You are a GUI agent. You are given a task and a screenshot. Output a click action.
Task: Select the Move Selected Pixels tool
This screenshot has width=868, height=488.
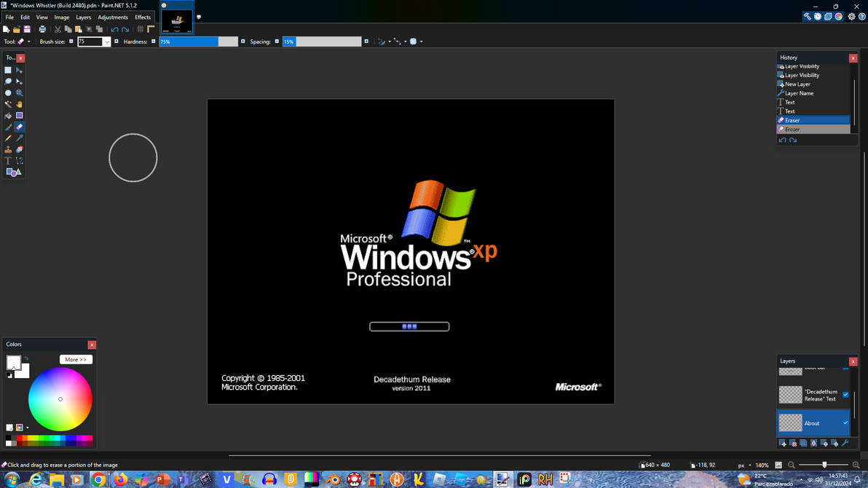coord(20,71)
